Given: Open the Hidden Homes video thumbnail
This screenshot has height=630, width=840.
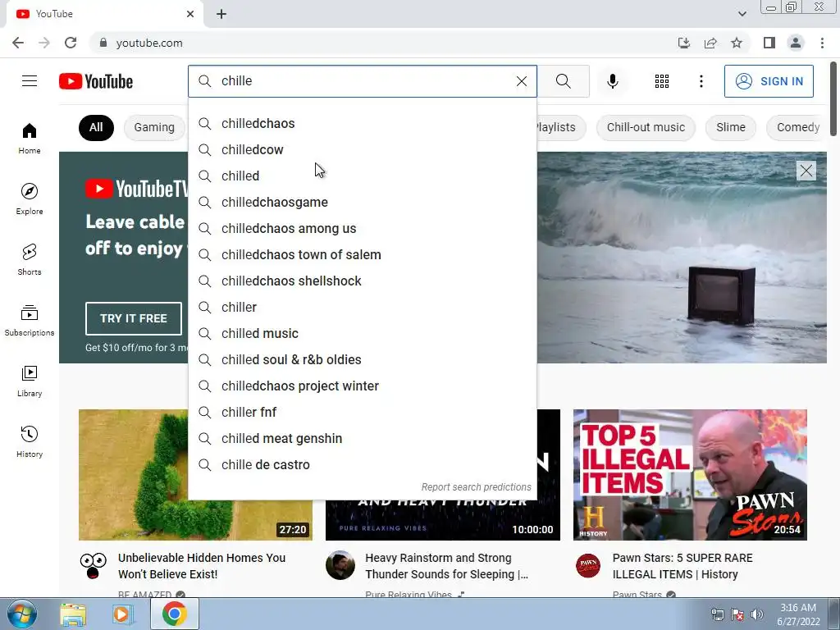Looking at the screenshot, I should tap(195, 475).
